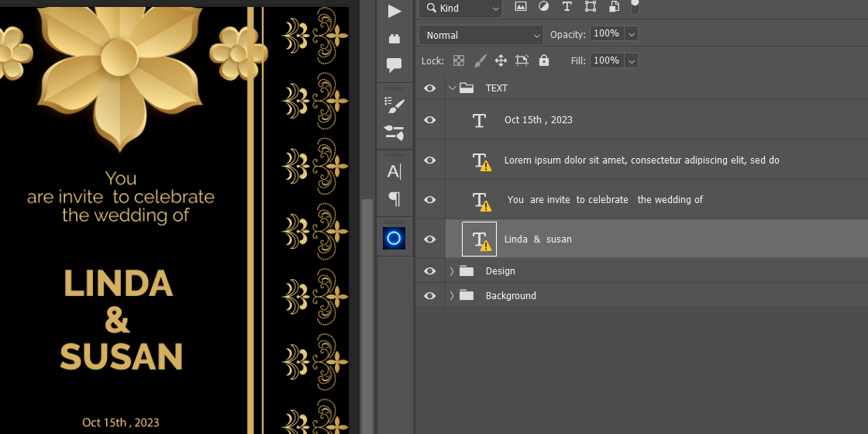Open the Normal blend mode dropdown
The image size is (868, 434).
[480, 35]
